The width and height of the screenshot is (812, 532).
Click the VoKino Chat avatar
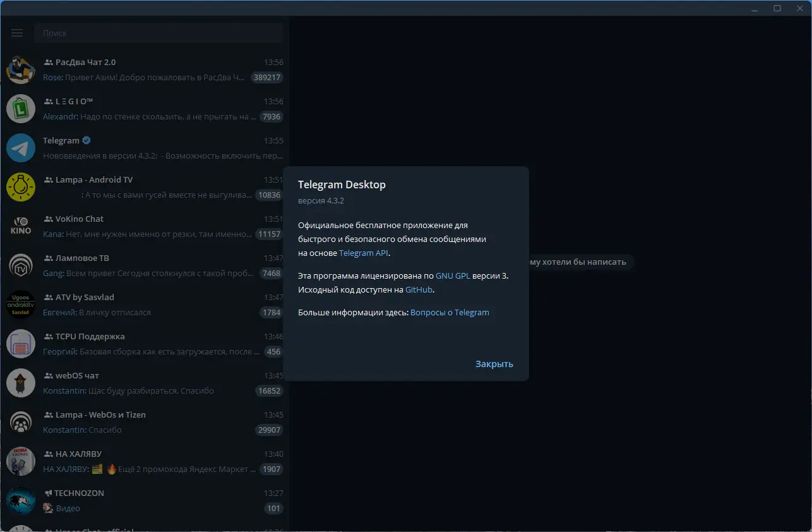21,226
